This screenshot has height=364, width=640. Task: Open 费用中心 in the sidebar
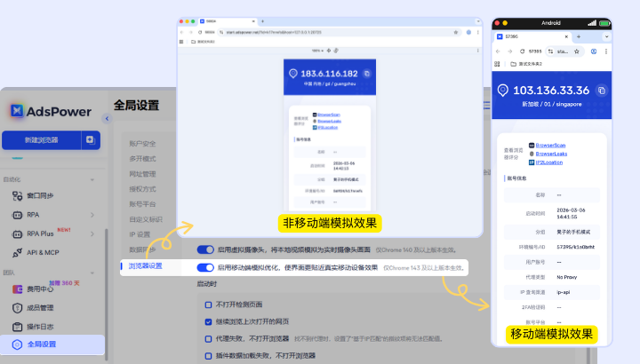[40, 289]
